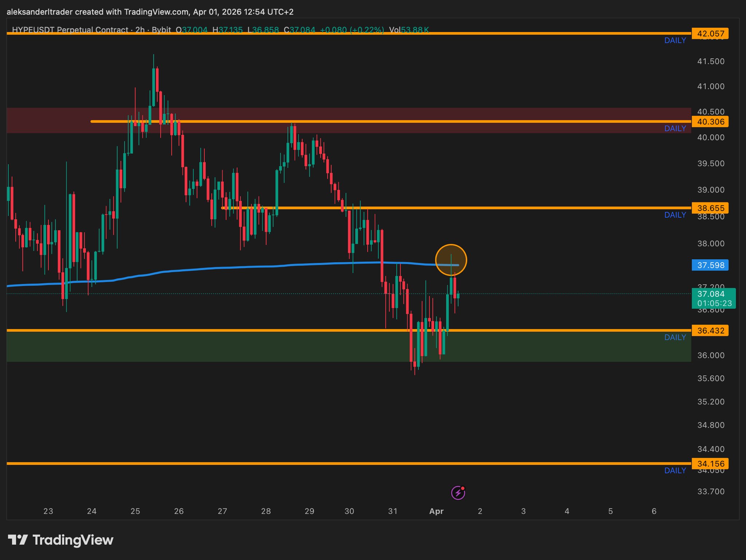
Task: Click the DAILY text under 38.655 line
Action: (x=675, y=215)
